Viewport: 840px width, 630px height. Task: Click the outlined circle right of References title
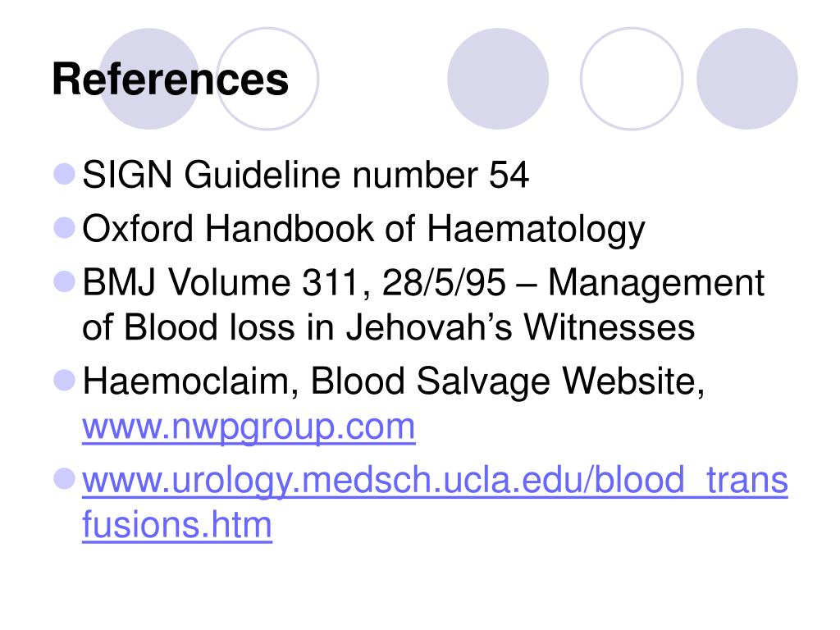tap(267, 79)
